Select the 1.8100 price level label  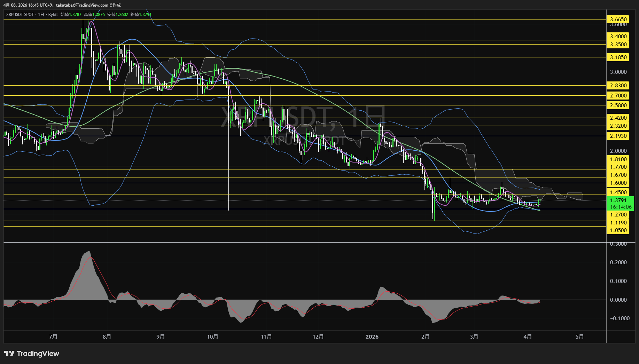point(618,159)
